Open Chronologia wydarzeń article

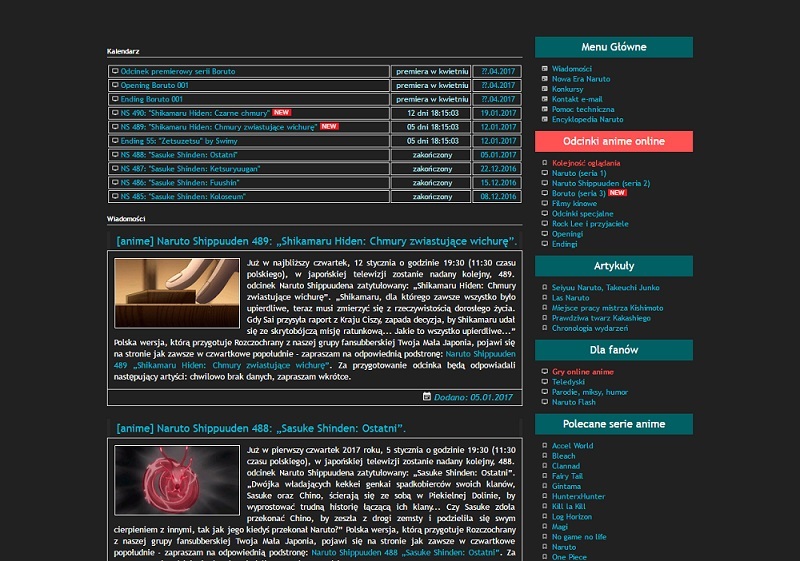[x=590, y=328]
